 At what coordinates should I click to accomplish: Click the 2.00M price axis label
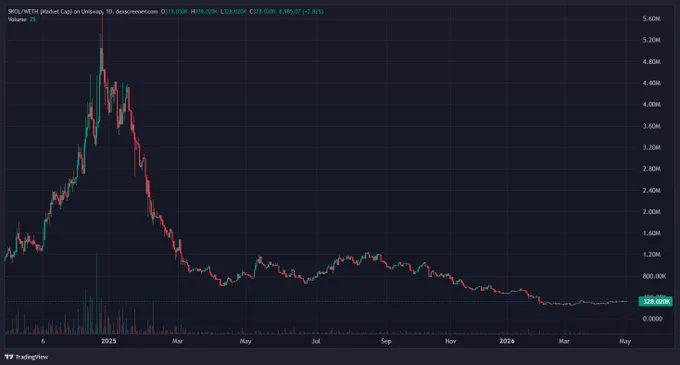tap(651, 212)
